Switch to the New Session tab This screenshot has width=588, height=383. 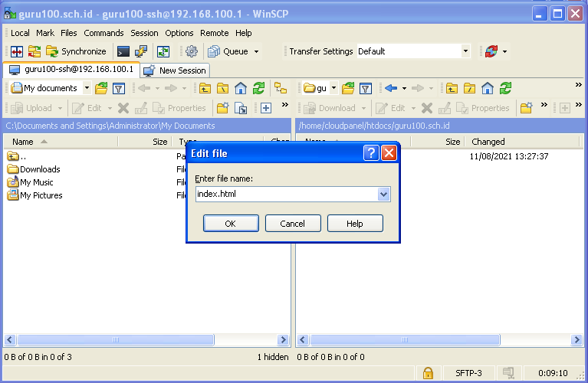pos(175,70)
